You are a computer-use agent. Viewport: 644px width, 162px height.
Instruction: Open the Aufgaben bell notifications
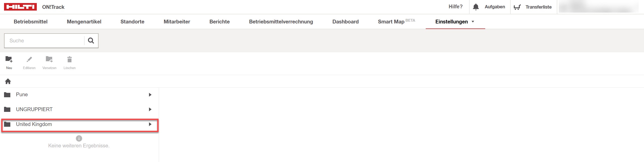(476, 7)
